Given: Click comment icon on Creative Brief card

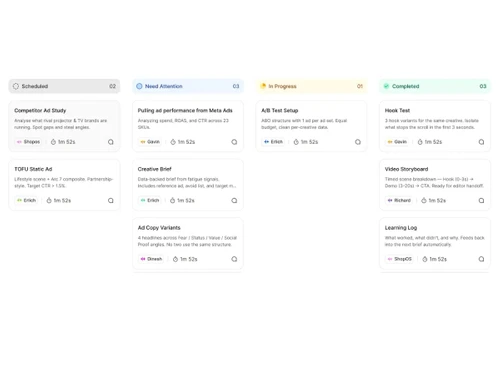Looking at the screenshot, I should [x=234, y=201].
